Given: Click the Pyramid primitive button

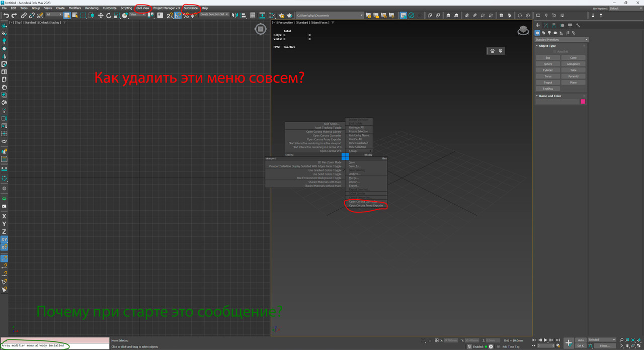Looking at the screenshot, I should point(574,76).
